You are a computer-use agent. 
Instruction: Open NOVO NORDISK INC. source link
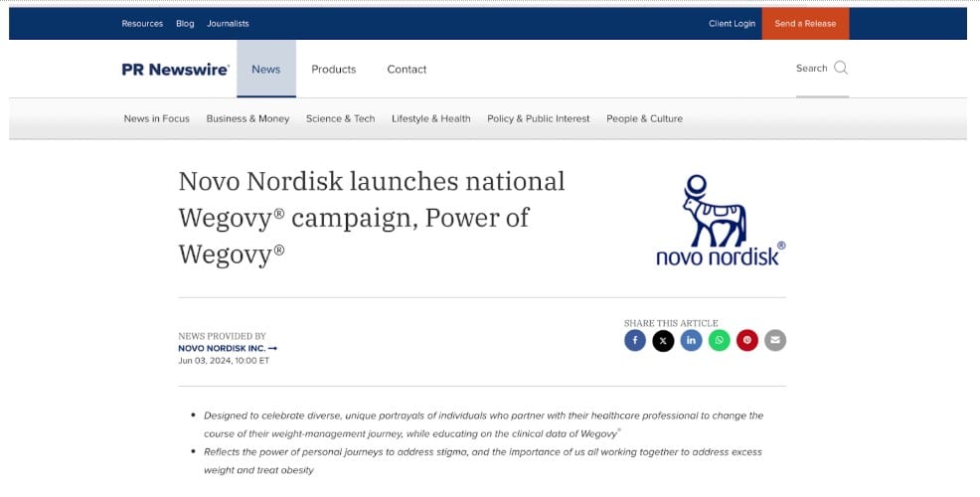228,348
